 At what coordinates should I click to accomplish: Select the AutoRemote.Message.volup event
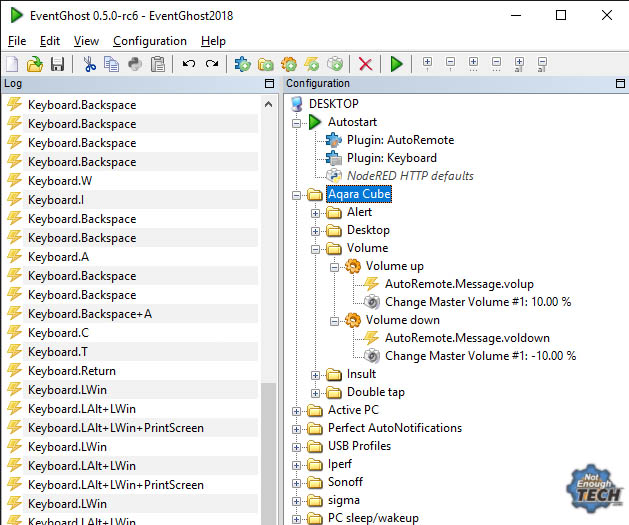tap(464, 284)
